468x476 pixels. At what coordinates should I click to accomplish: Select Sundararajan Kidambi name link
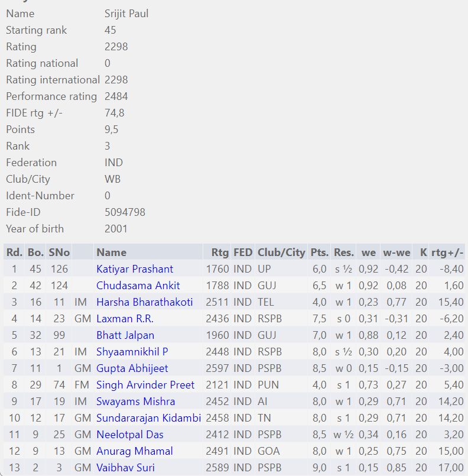[x=148, y=418]
